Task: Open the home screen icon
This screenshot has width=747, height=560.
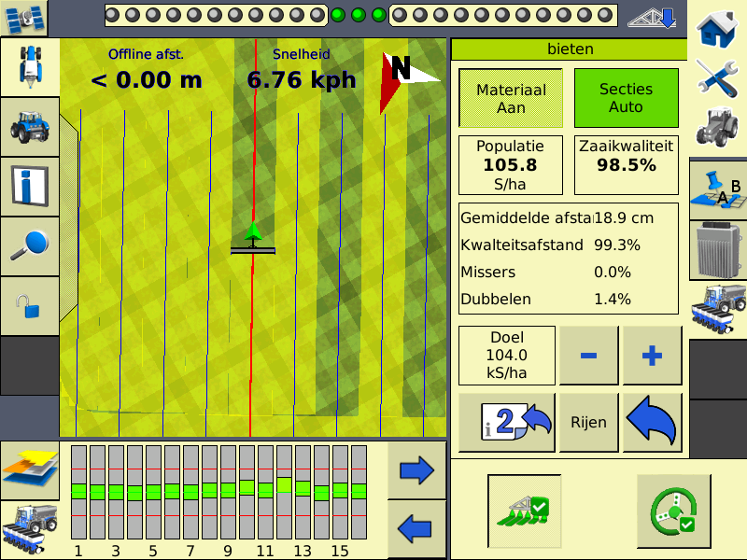Action: 717,27
